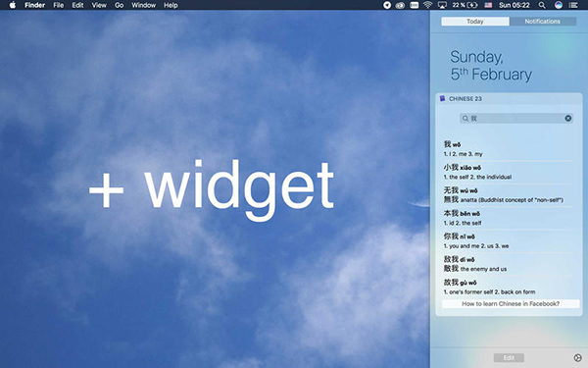
Task: Click the Chinese 23 widget app icon
Action: click(443, 99)
